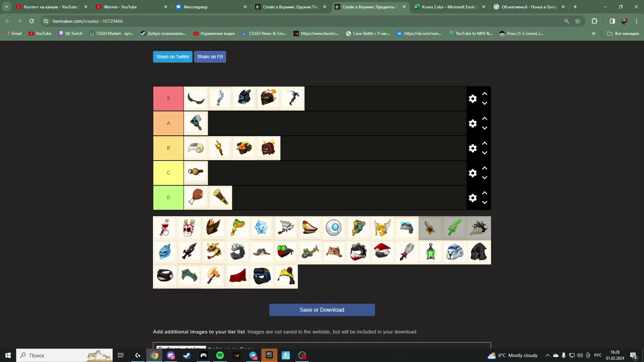The image size is (644, 362).
Task: Switch to Google search tab
Action: coord(529,7)
